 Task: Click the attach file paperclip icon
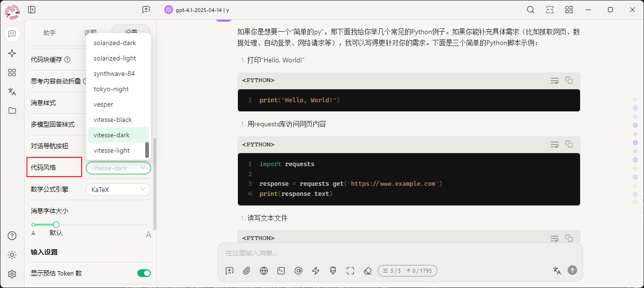pyautogui.click(x=247, y=271)
